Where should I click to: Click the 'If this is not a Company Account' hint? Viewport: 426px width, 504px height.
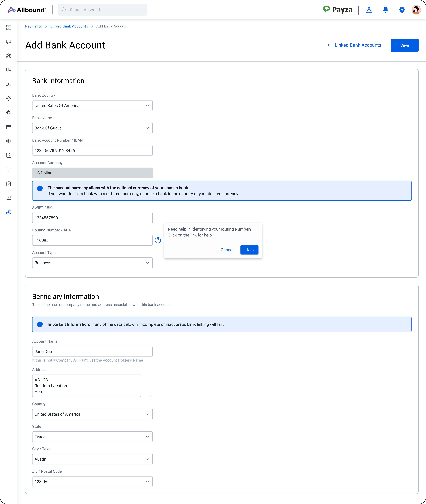[88, 360]
